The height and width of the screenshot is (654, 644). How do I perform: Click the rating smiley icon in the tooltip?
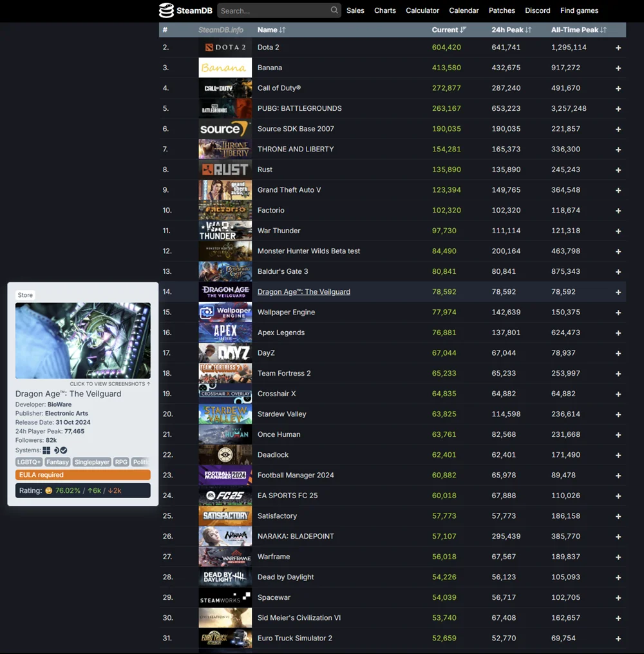click(49, 490)
